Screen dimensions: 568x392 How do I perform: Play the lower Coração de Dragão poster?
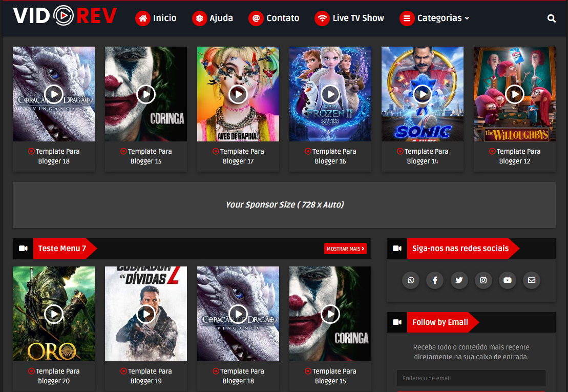click(238, 314)
